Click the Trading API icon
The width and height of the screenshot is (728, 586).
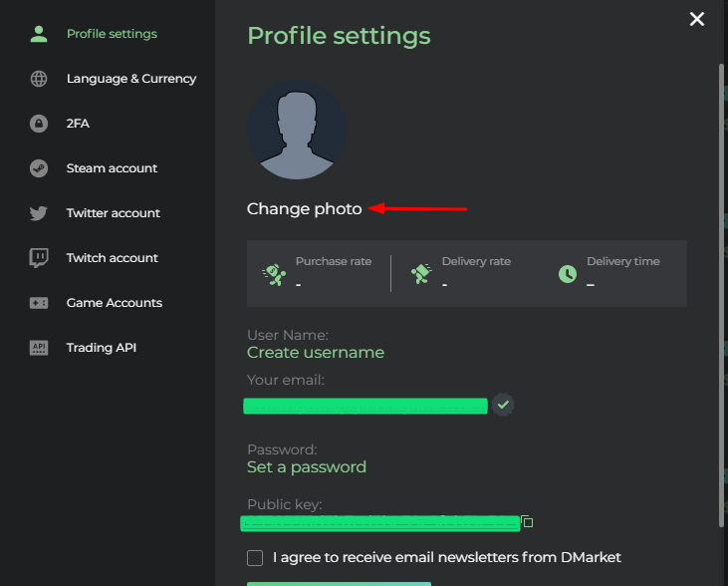[39, 348]
